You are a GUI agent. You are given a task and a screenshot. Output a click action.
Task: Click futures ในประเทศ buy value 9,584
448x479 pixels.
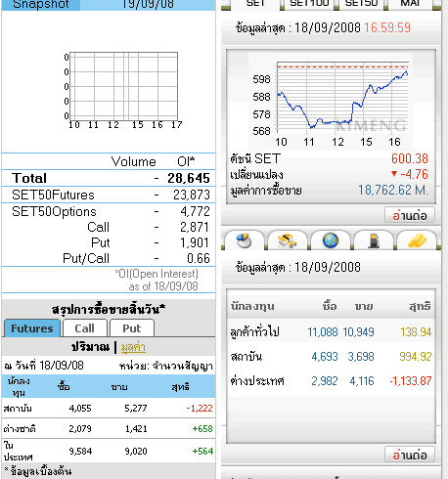[80, 452]
